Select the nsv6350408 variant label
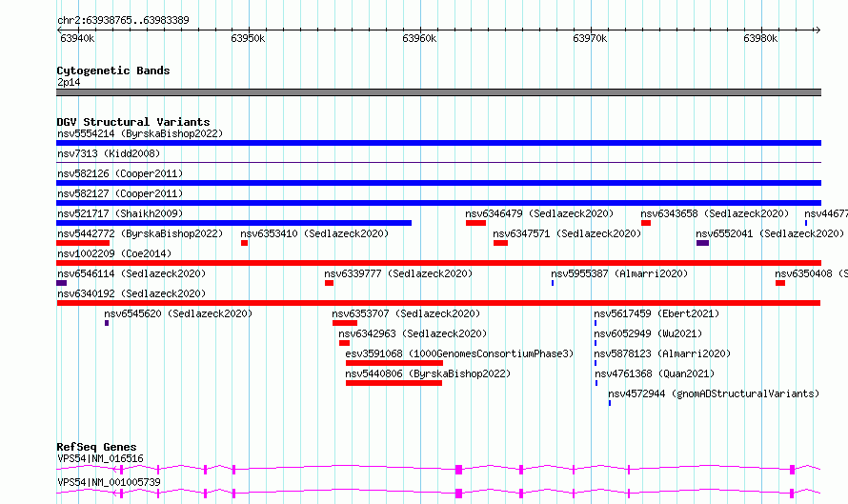The width and height of the screenshot is (848, 504). 811,273
